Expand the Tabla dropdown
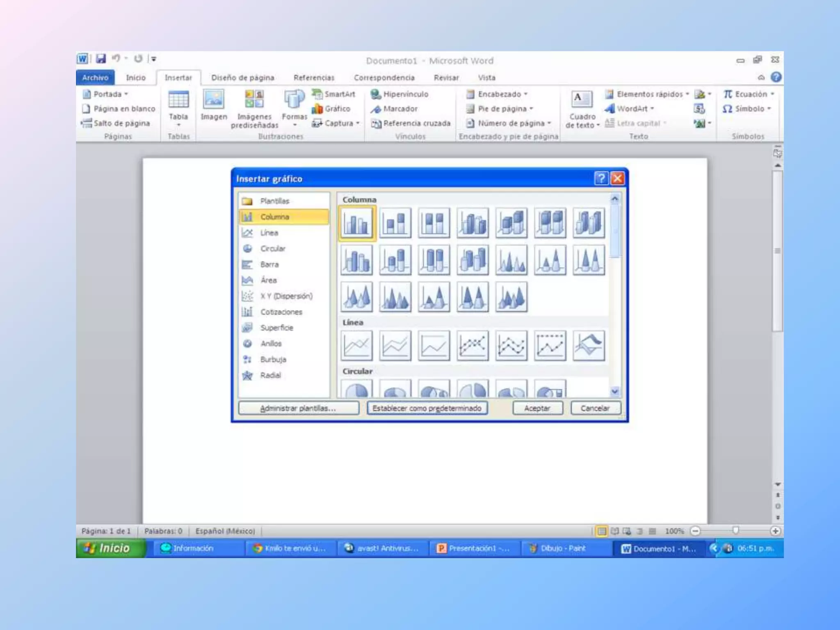This screenshot has width=840, height=630. point(178,124)
